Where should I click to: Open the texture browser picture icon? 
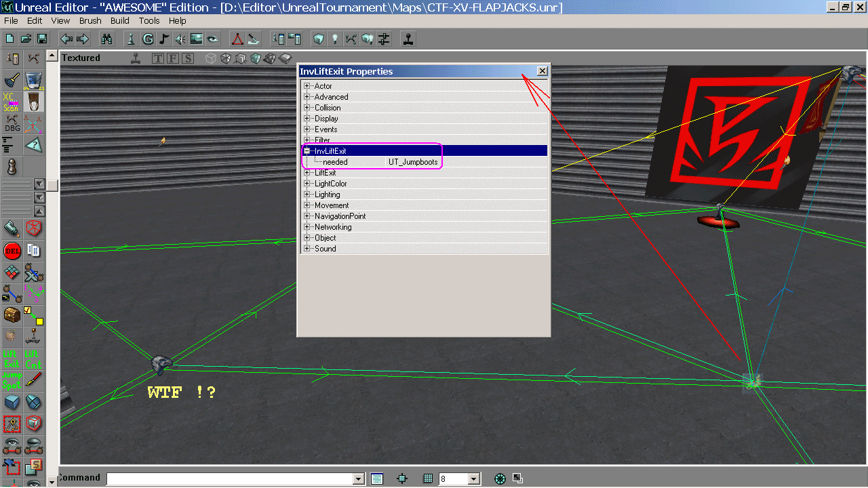[197, 39]
